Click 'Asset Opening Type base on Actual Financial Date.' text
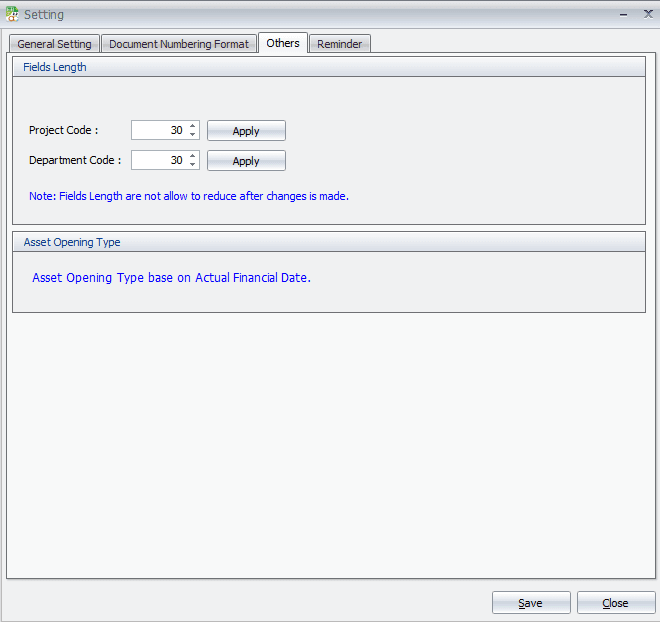660x622 pixels. 171,278
